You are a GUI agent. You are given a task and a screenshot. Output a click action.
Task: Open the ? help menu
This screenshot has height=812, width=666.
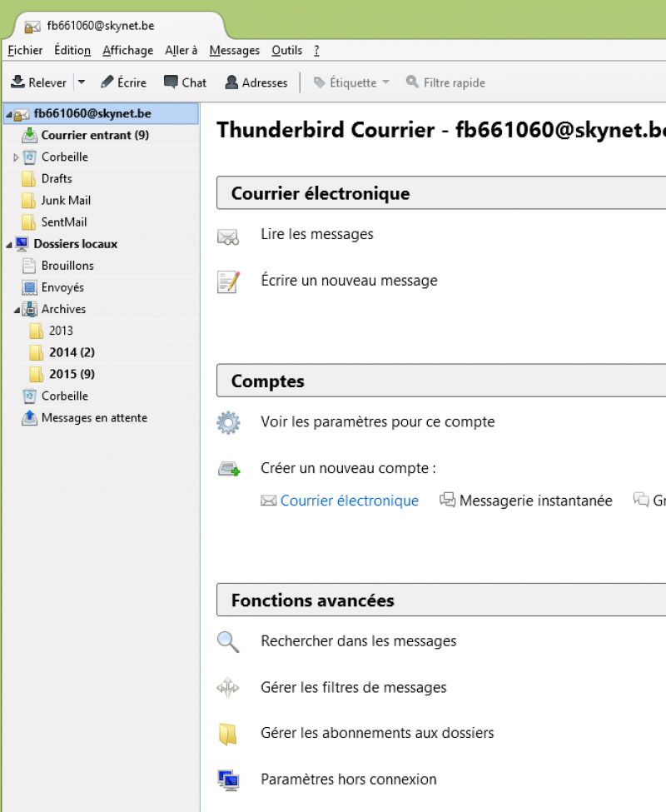tap(316, 50)
